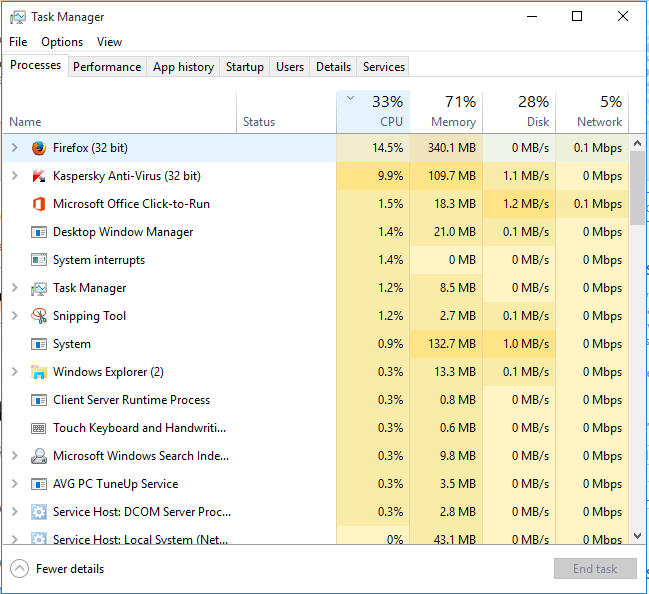Click the vertical scrollbar thumb

[x=637, y=188]
